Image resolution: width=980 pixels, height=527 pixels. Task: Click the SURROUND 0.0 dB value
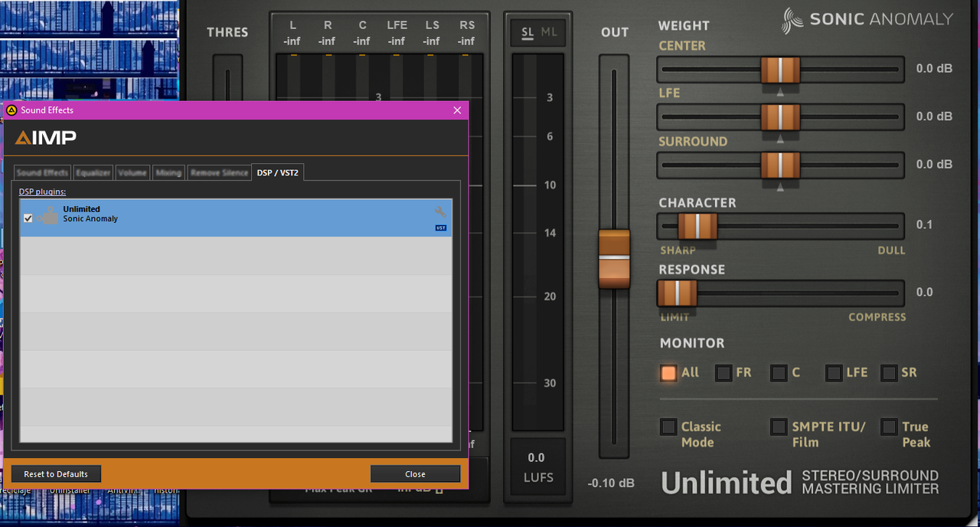tap(934, 164)
